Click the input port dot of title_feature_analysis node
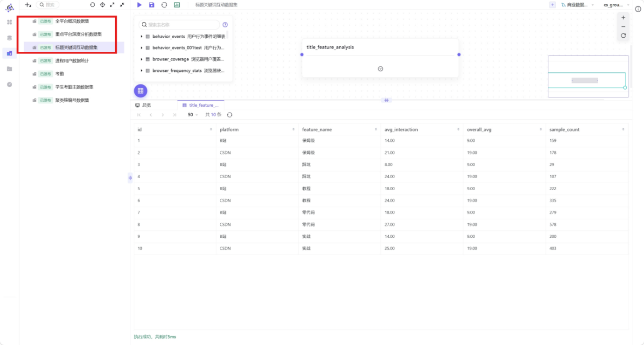 coord(302,55)
